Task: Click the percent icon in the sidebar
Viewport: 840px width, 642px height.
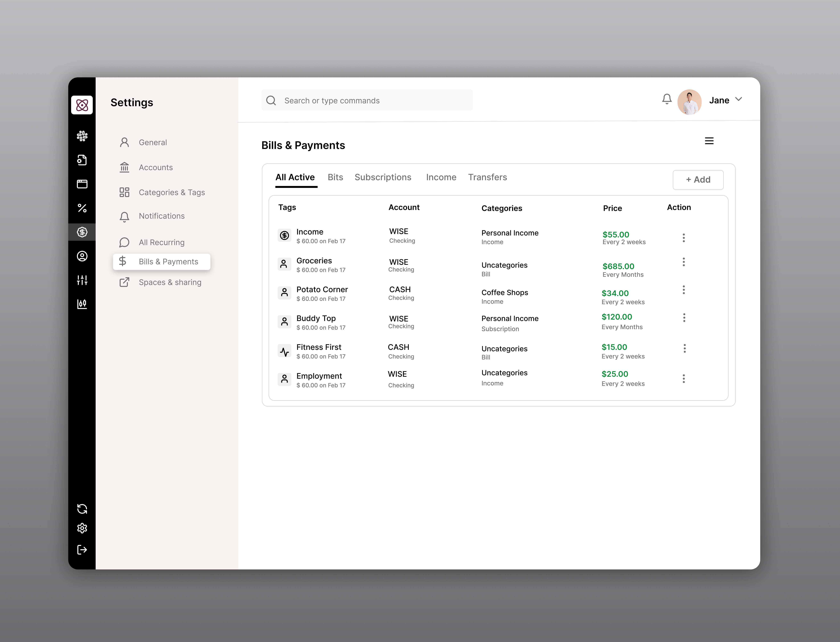Action: 82,208
